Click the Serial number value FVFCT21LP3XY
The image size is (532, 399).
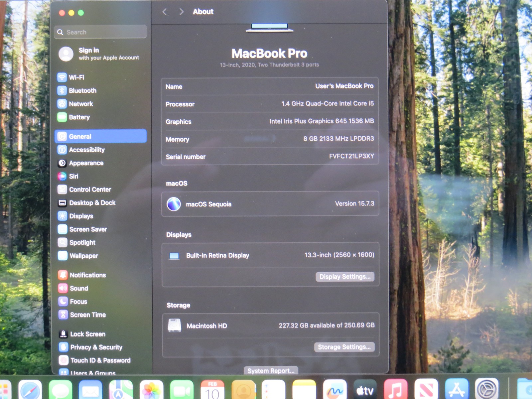click(351, 156)
